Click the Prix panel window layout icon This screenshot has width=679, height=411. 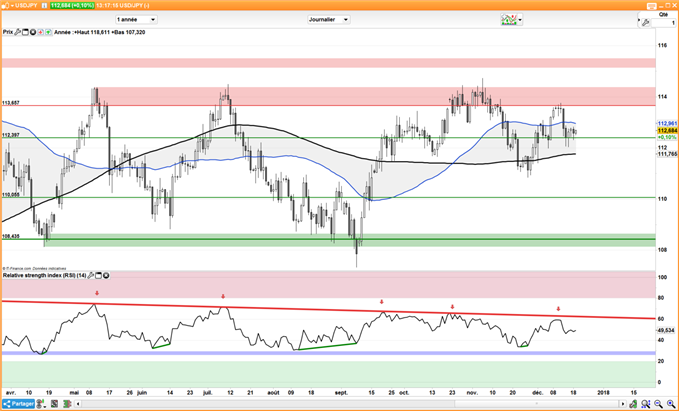tap(25, 32)
